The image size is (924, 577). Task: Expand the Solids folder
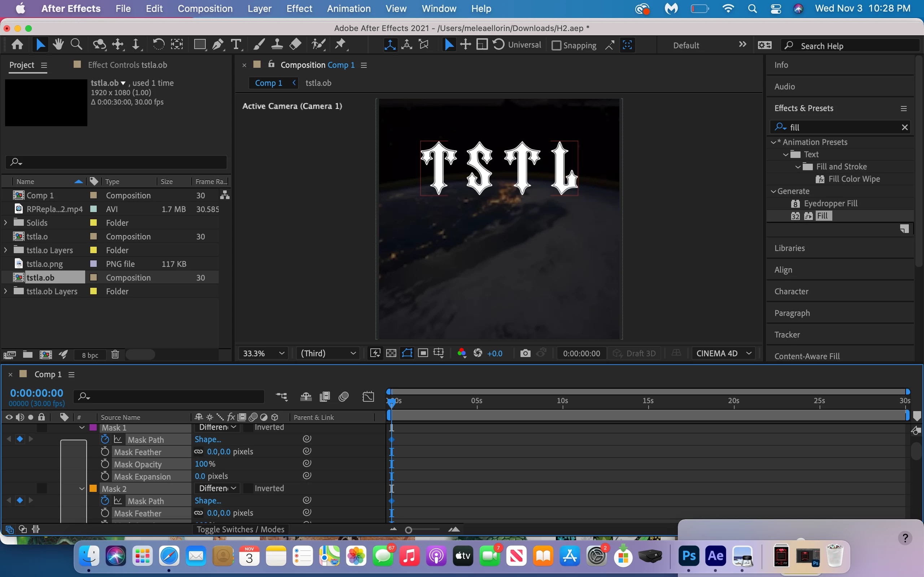[6, 223]
